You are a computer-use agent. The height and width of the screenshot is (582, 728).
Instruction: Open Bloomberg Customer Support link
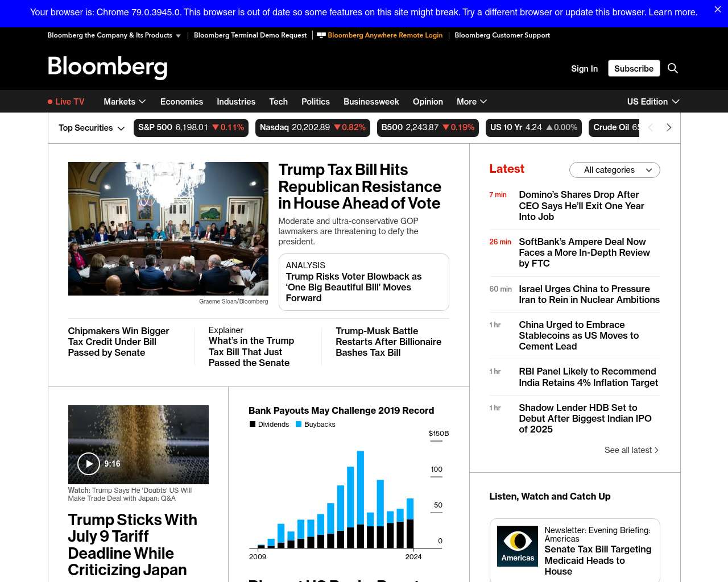pos(502,35)
